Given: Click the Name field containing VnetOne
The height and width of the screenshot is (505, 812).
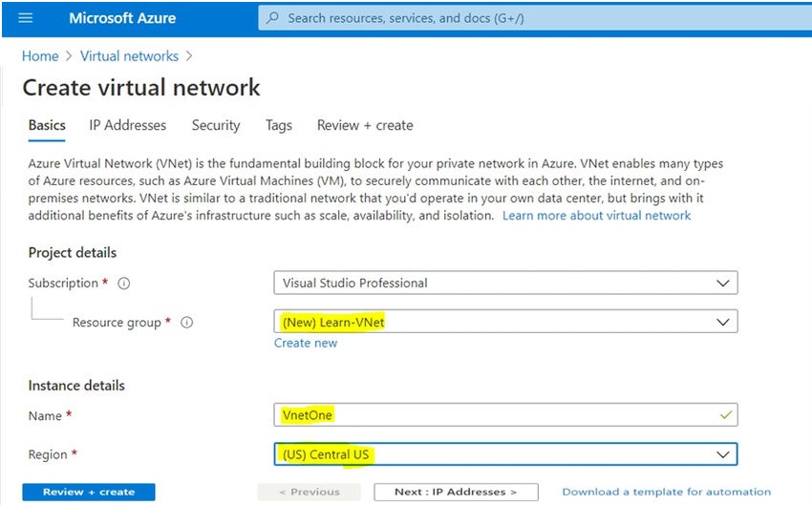Looking at the screenshot, I should pos(505,415).
